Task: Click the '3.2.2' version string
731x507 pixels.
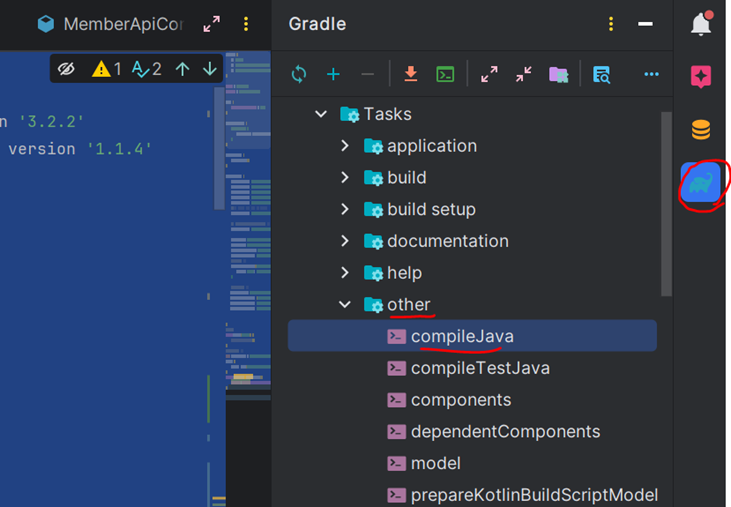Action: pyautogui.click(x=51, y=122)
